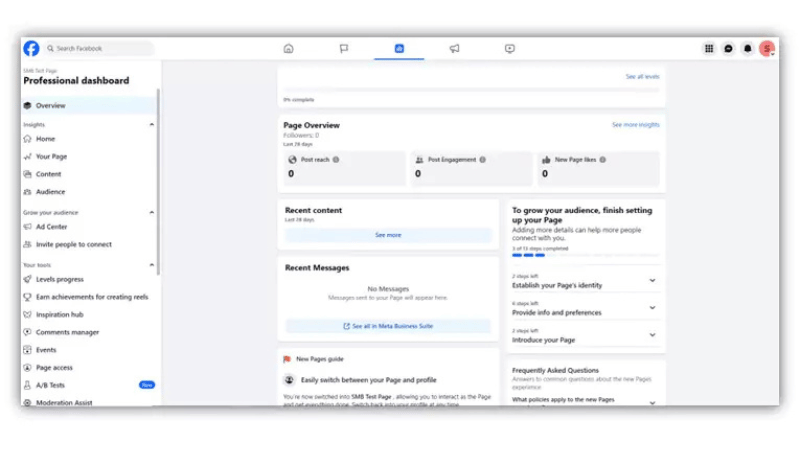
Task: Click See more under Recent content
Action: (x=388, y=235)
